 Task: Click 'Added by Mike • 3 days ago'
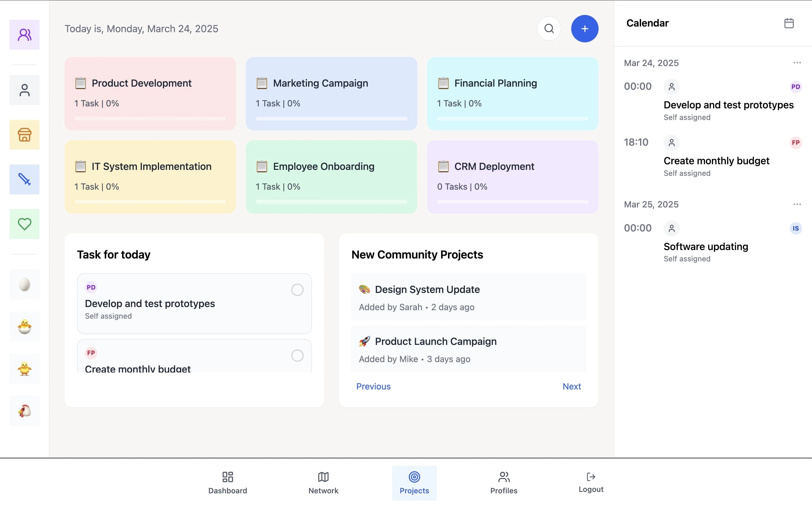click(414, 359)
